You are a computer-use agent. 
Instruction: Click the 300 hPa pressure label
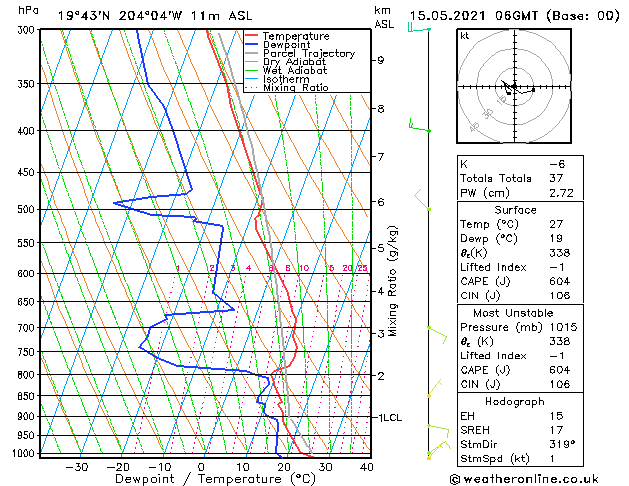coord(28,30)
